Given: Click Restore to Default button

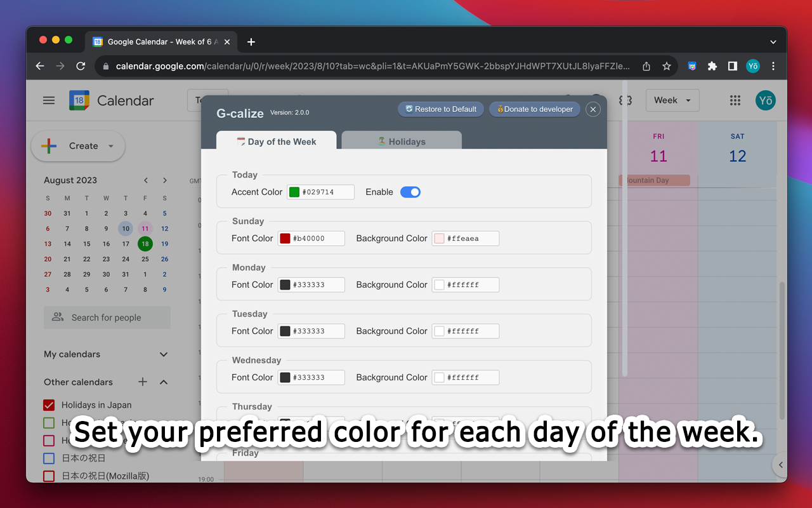Looking at the screenshot, I should coord(441,109).
